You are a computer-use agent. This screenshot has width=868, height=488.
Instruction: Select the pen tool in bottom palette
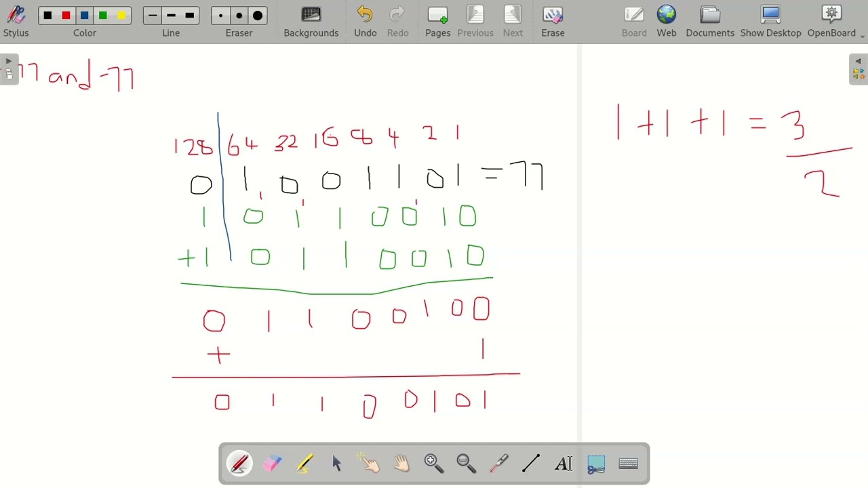(240, 464)
